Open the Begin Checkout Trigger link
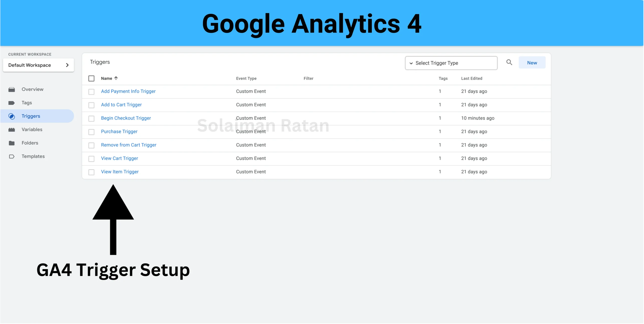The image size is (644, 324). (x=126, y=118)
